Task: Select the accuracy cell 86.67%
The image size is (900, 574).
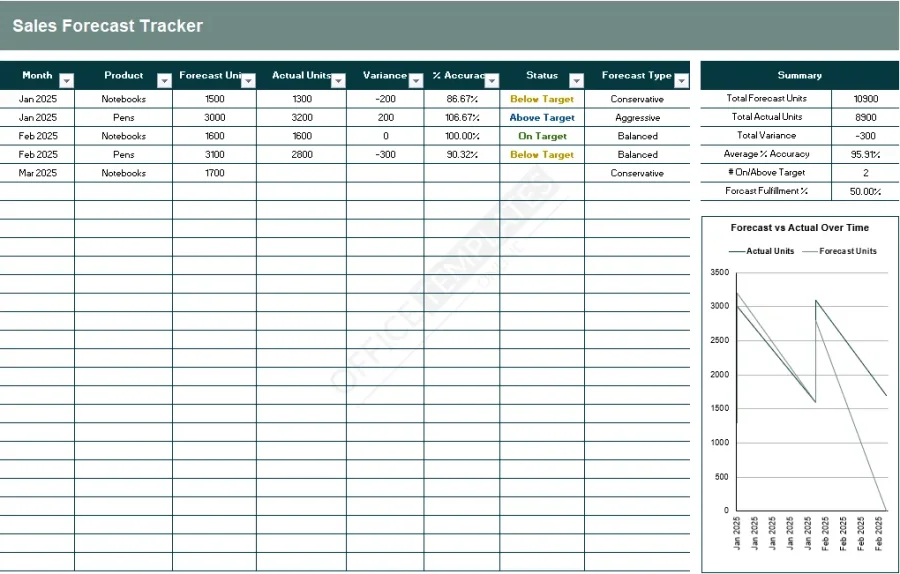Action: coord(462,99)
